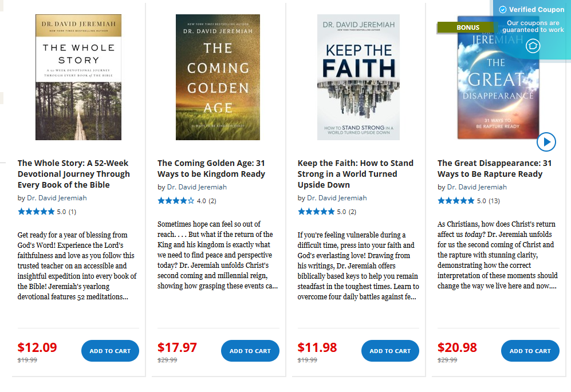
Task: Click the star rating for The Whole Story
Action: pyautogui.click(x=37, y=211)
